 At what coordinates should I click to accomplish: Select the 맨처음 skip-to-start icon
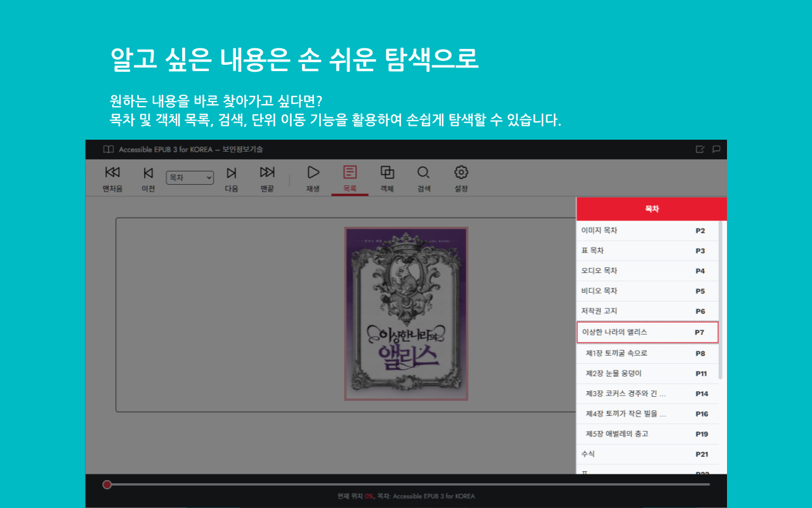coord(112,172)
